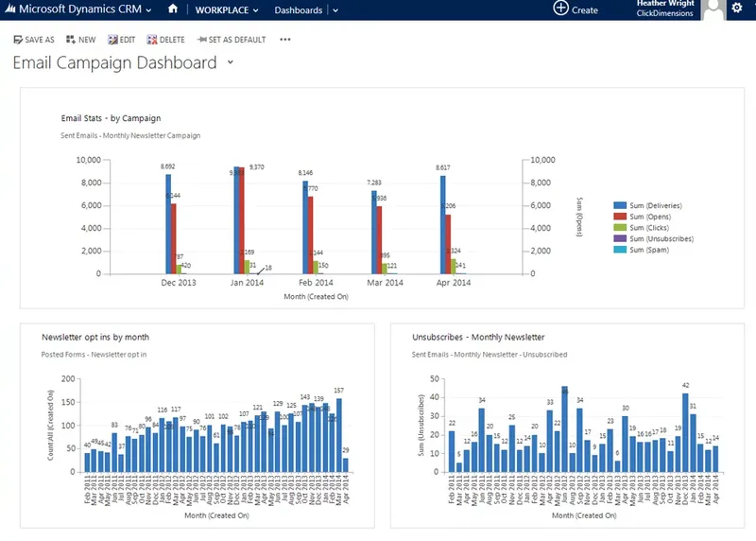Open the Email Campaign Dashboard selector chevron
The image size is (756, 541).
coord(231,61)
